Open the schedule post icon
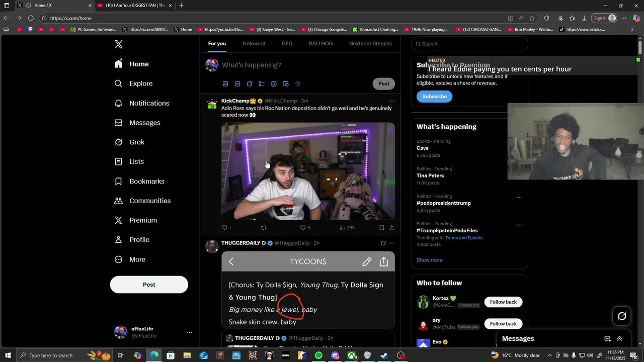Viewport: 644px width, 362px height. (286, 84)
